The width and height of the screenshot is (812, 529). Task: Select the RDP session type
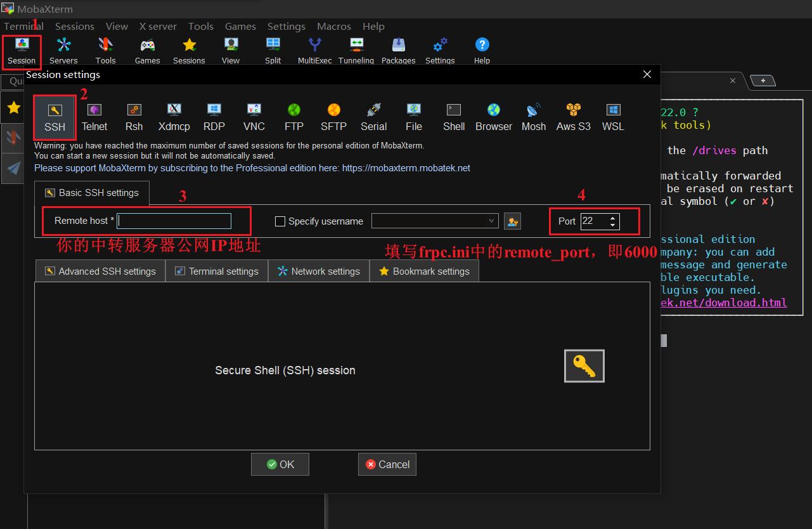pyautogui.click(x=214, y=117)
